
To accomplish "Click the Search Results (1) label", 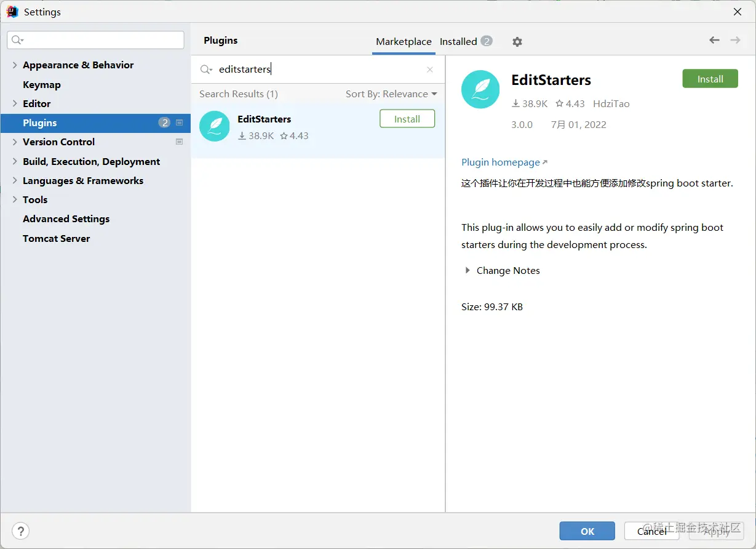I will 239,94.
